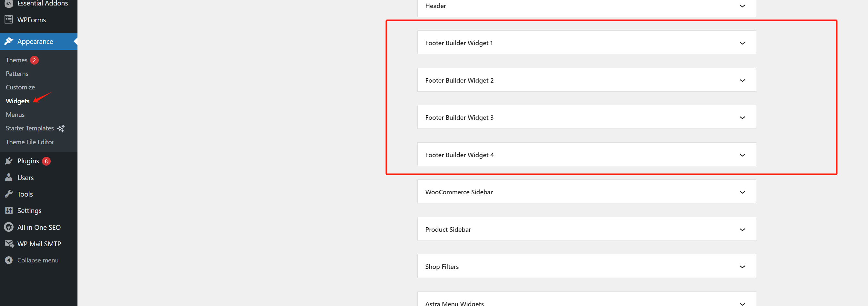
Task: Expand Footer Builder Widget 2 chevron
Action: tap(742, 81)
